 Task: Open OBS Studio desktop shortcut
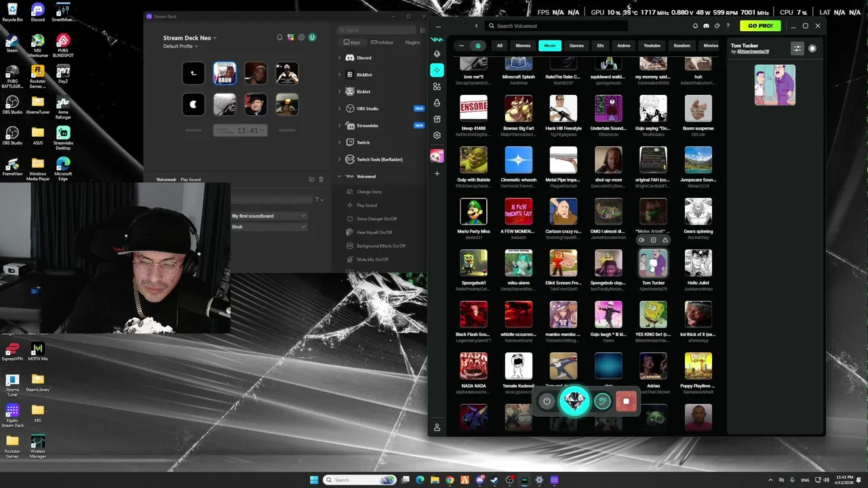tap(12, 106)
